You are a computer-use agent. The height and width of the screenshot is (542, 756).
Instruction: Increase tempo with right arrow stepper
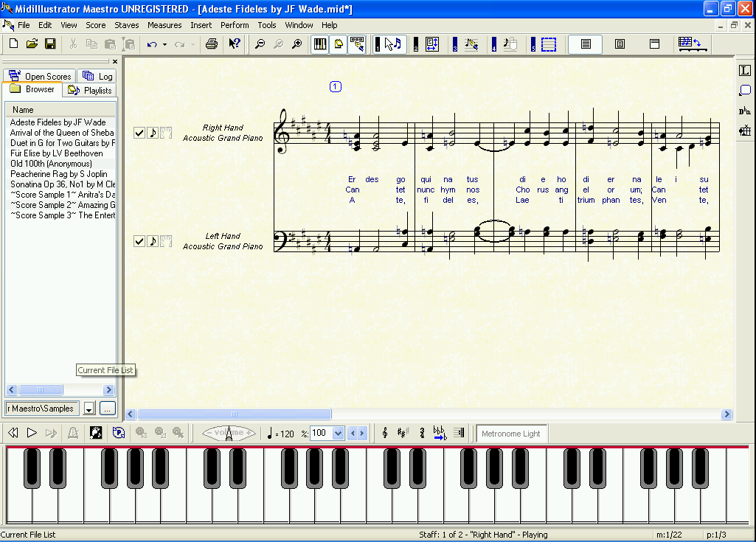[362, 433]
